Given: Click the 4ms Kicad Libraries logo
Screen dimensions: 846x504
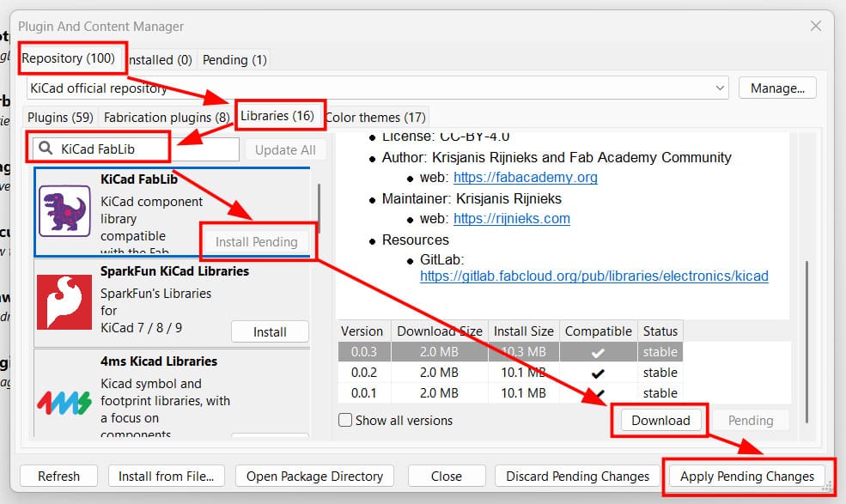Looking at the screenshot, I should click(64, 403).
